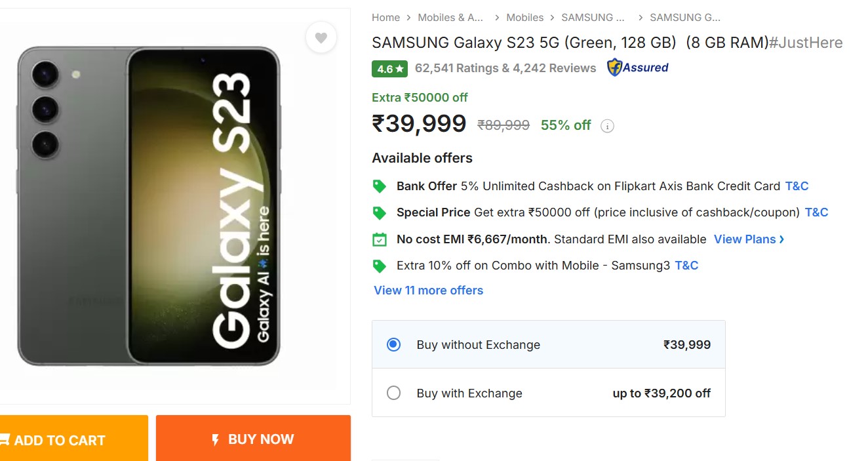Viewport: 868px width, 461px height.
Task: Click the price info icon beside 55% off
Action: point(608,126)
